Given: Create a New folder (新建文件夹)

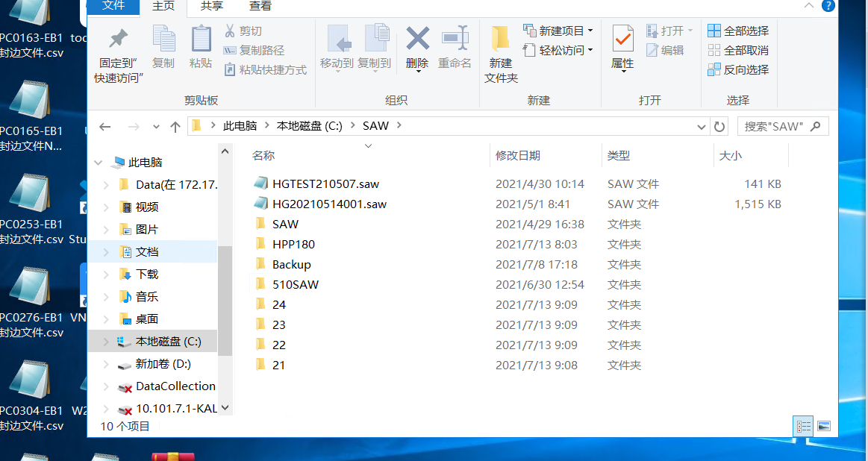Looking at the screenshot, I should (x=501, y=54).
